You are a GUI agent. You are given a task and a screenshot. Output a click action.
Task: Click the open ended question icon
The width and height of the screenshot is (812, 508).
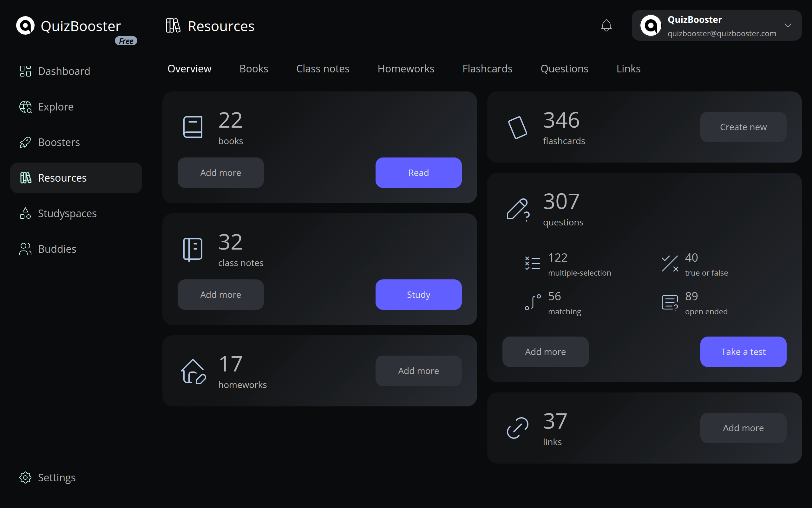point(670,303)
